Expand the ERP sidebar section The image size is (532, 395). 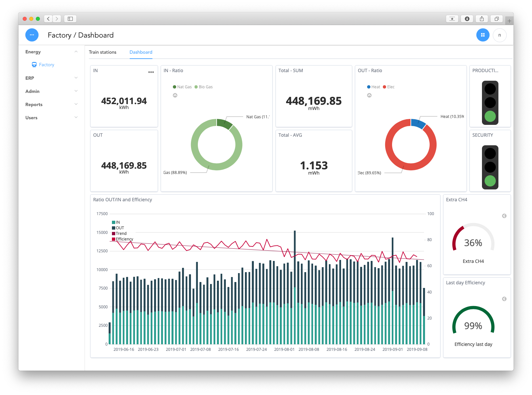[x=52, y=78]
